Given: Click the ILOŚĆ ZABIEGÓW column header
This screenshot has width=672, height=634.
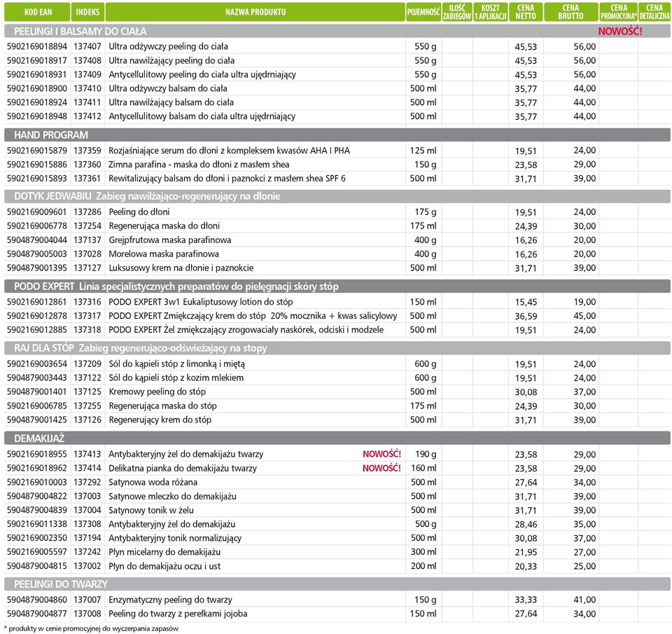Looking at the screenshot, I should tap(457, 12).
